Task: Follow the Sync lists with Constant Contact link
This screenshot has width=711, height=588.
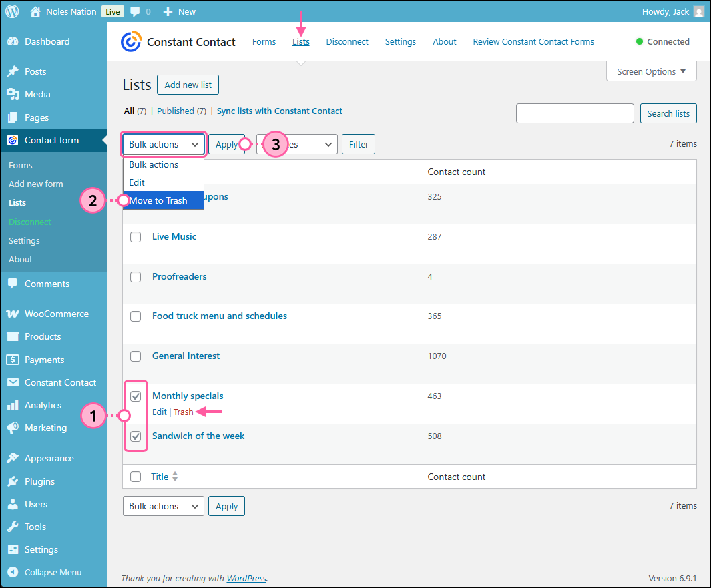Action: point(279,111)
